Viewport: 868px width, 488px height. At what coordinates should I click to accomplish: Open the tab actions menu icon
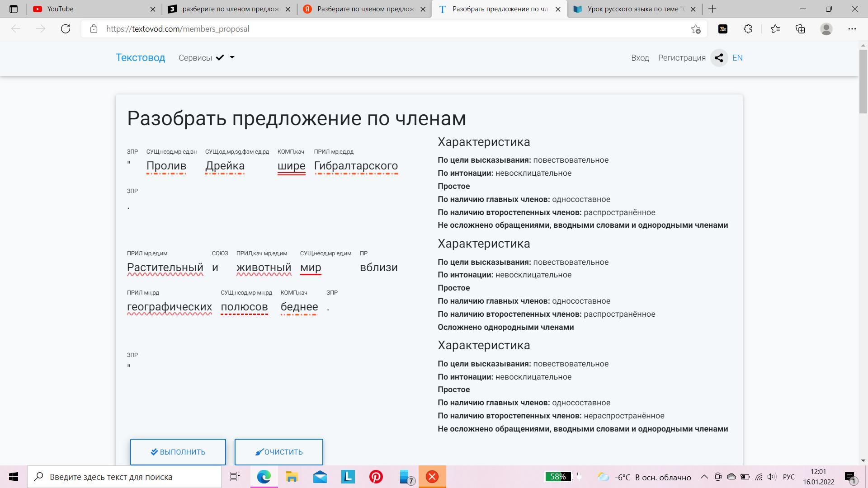(x=14, y=9)
